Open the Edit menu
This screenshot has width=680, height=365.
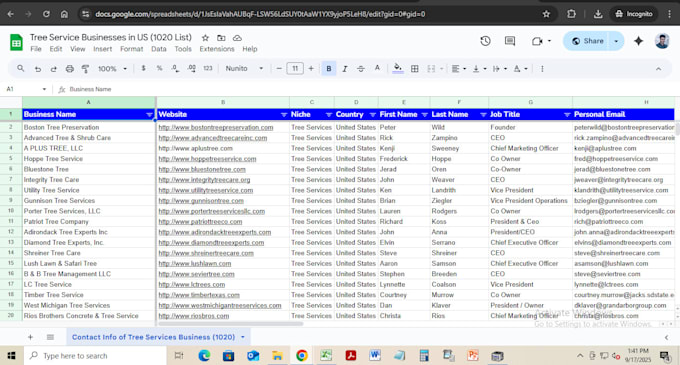pyautogui.click(x=56, y=49)
